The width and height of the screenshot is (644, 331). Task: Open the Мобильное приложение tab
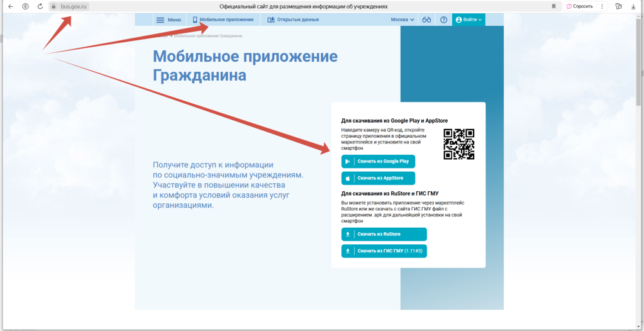click(223, 20)
